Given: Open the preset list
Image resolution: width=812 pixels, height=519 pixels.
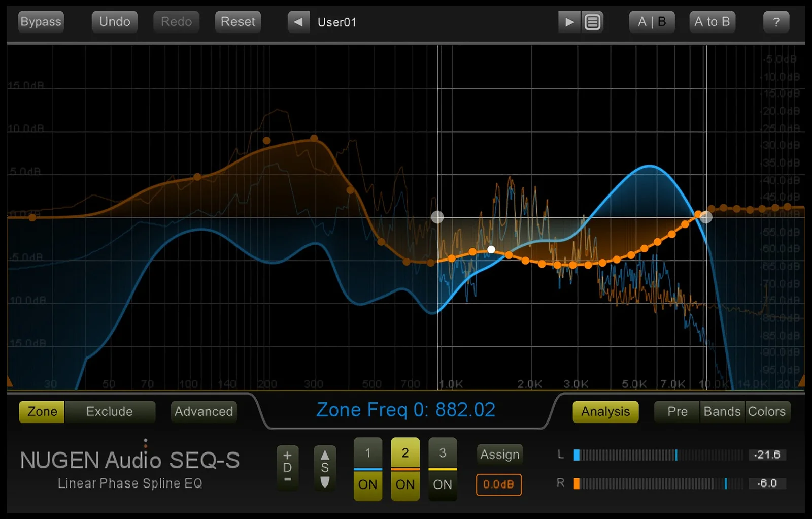Looking at the screenshot, I should tap(593, 22).
